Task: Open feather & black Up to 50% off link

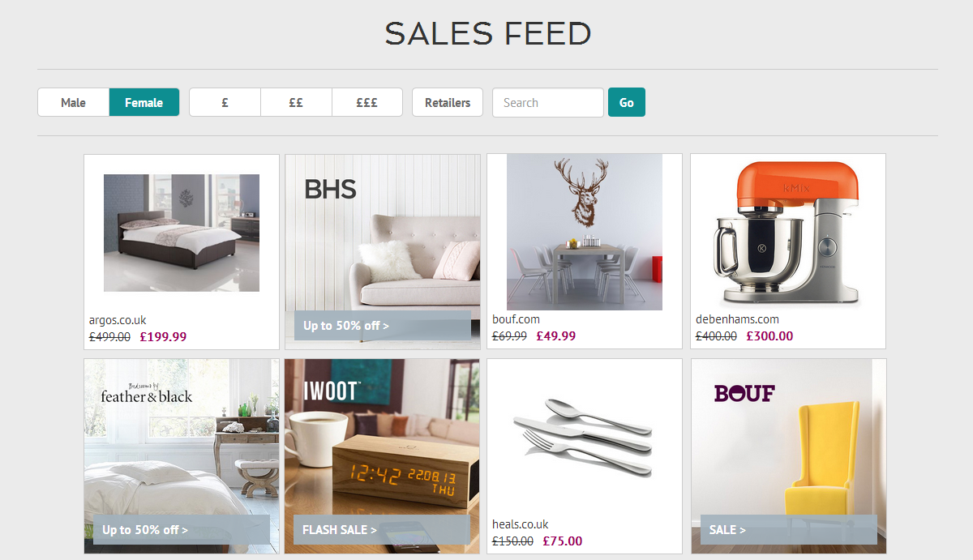Action: point(182,530)
